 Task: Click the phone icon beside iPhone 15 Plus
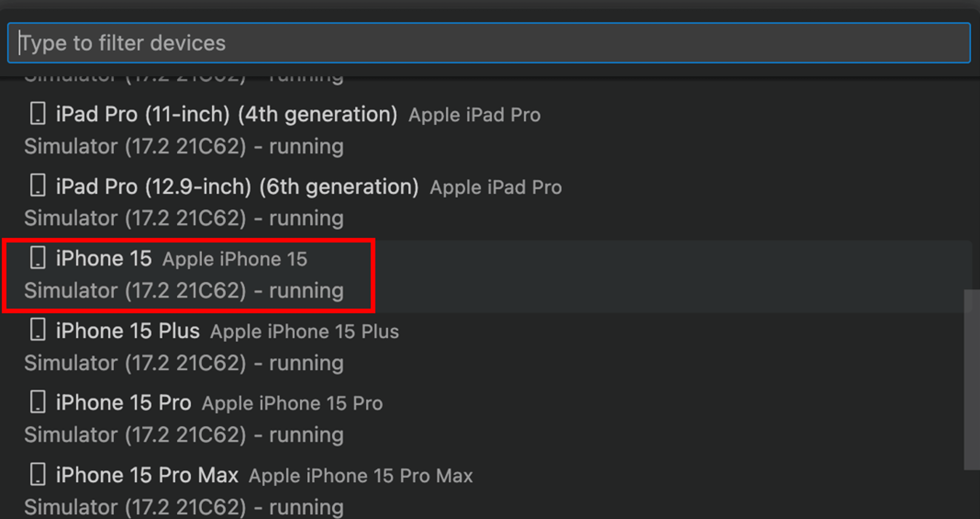click(38, 330)
